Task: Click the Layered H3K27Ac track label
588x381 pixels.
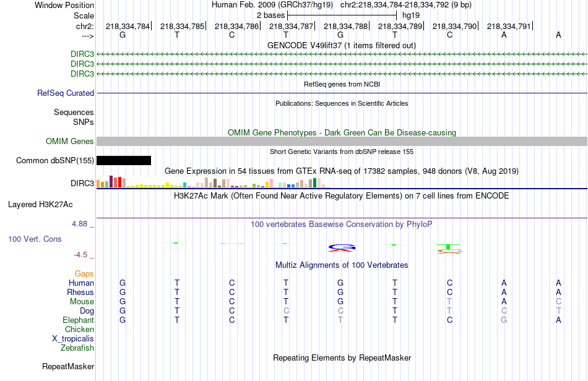Action: (40, 205)
